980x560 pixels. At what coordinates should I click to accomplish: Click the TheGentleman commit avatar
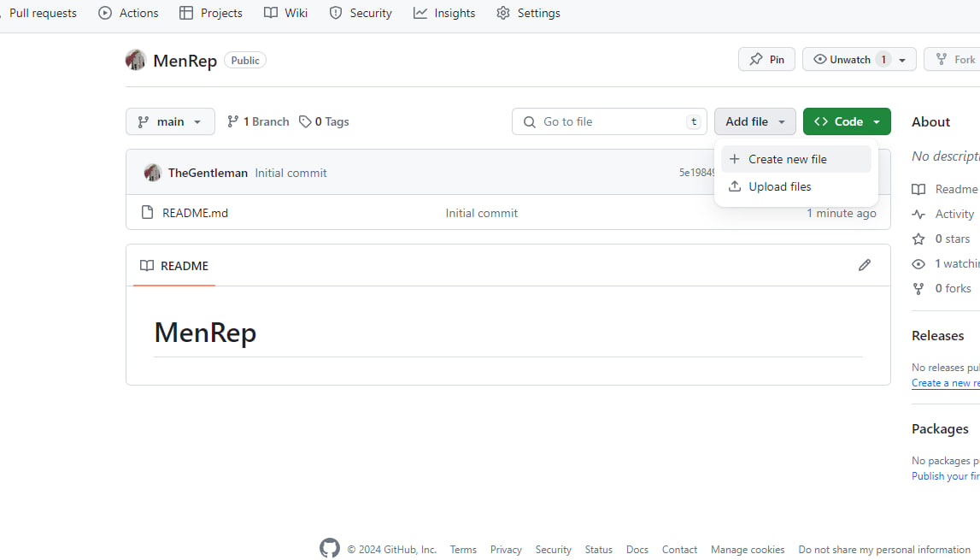(152, 173)
